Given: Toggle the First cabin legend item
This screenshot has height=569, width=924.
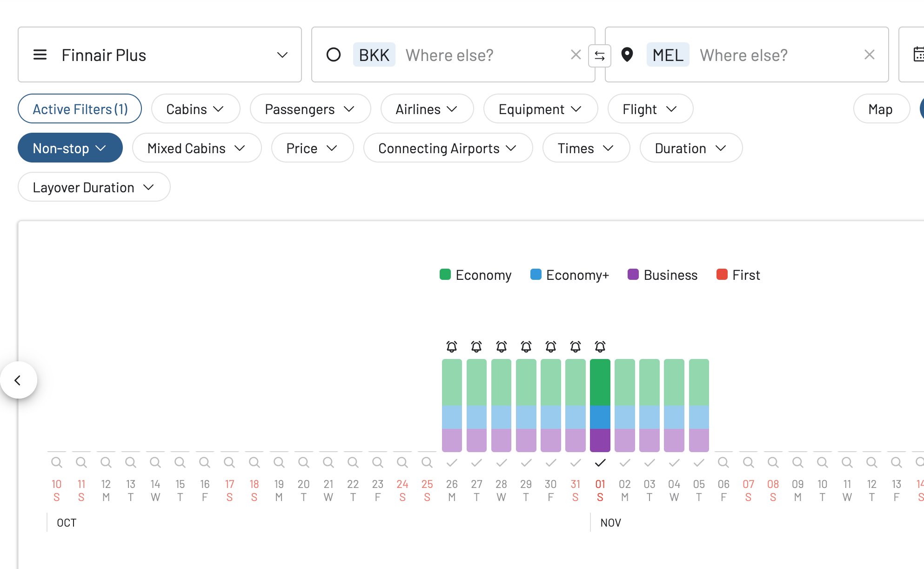Looking at the screenshot, I should click(x=722, y=275).
